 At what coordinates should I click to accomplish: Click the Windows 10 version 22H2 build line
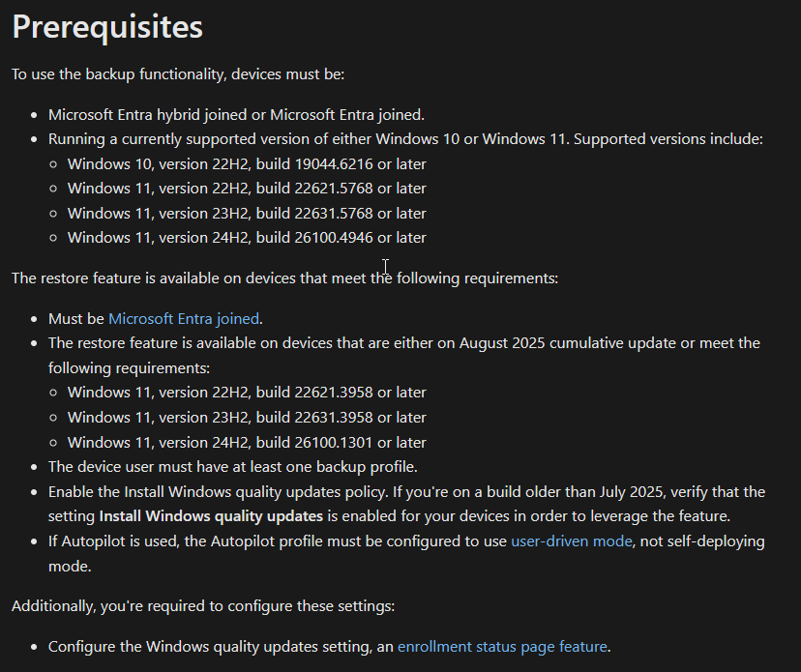tap(247, 164)
